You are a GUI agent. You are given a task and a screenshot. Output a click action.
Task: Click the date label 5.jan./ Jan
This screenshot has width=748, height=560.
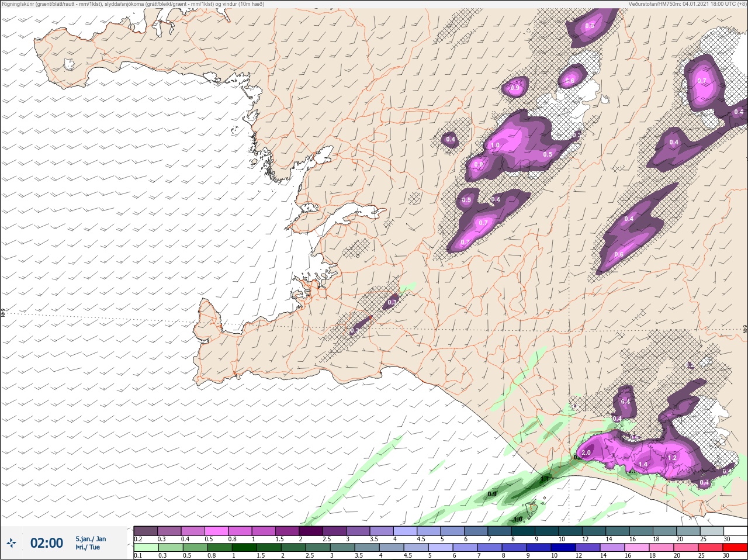coord(91,538)
